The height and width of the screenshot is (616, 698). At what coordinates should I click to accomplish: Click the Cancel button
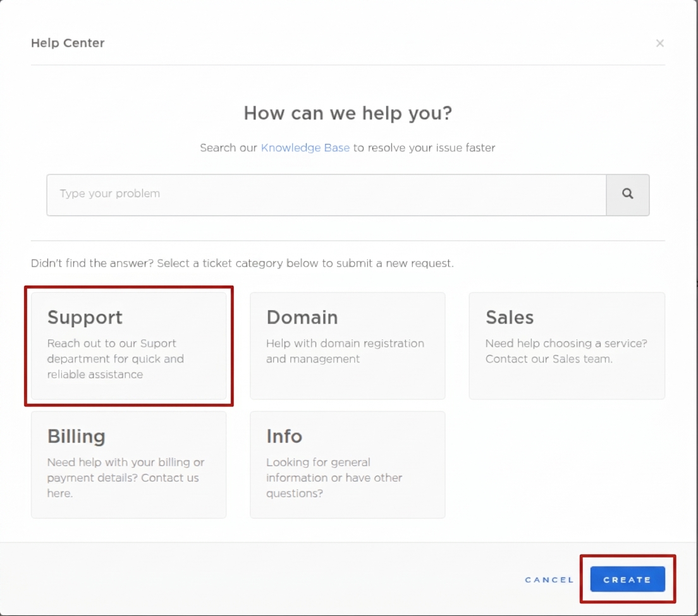click(550, 579)
